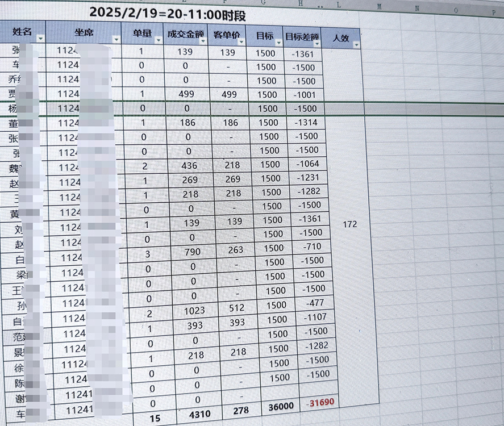Select the 人效 value cell showing 172
The image size is (504, 426).
(x=351, y=224)
